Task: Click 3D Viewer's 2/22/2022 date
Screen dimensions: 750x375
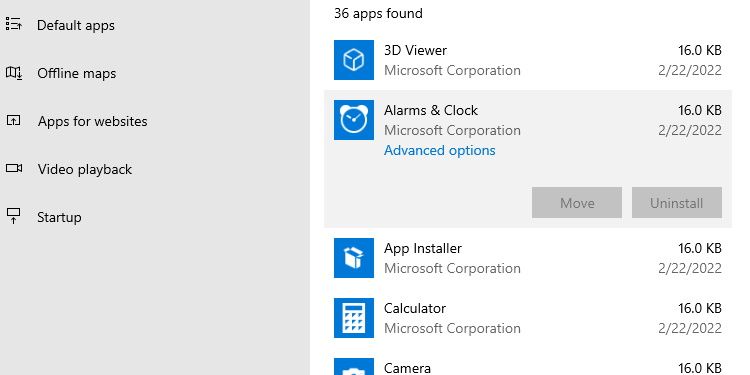Action: pyautogui.click(x=690, y=70)
